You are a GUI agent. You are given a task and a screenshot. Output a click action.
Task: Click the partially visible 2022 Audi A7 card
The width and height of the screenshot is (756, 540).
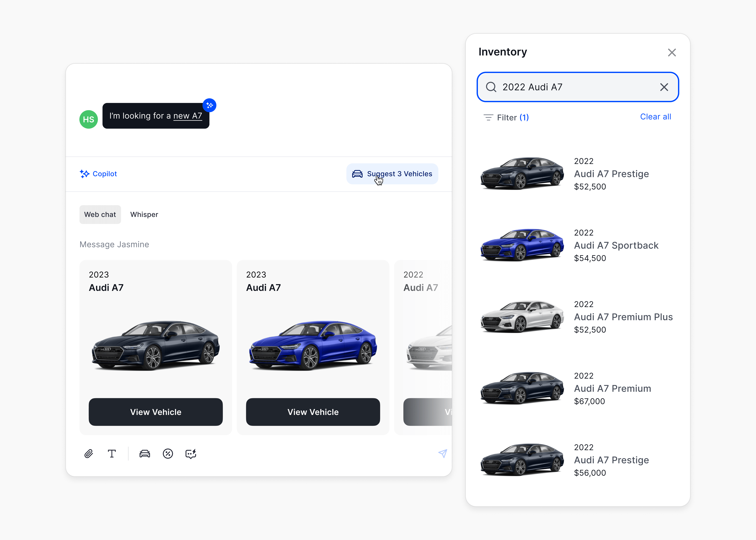point(423,347)
